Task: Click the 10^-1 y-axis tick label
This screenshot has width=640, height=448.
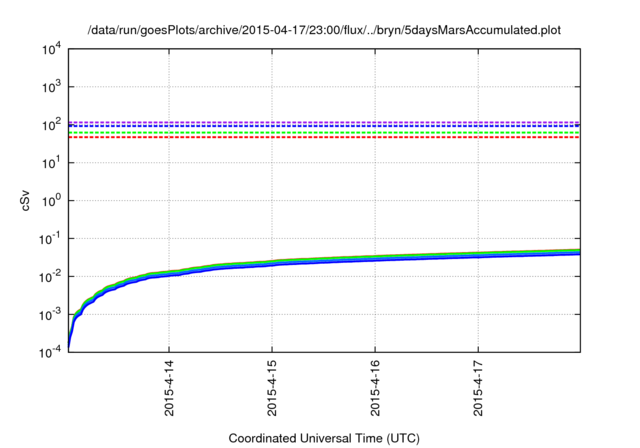Action: pyautogui.click(x=50, y=239)
